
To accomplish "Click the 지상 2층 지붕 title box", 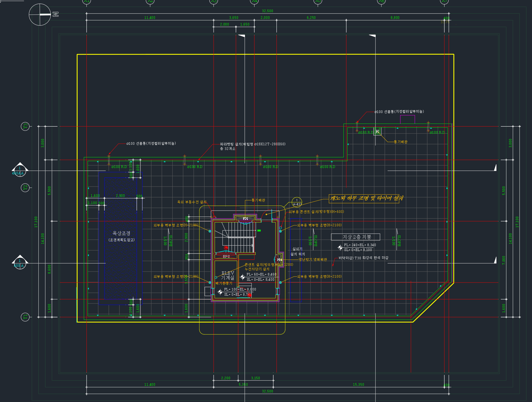I will 355,237.
